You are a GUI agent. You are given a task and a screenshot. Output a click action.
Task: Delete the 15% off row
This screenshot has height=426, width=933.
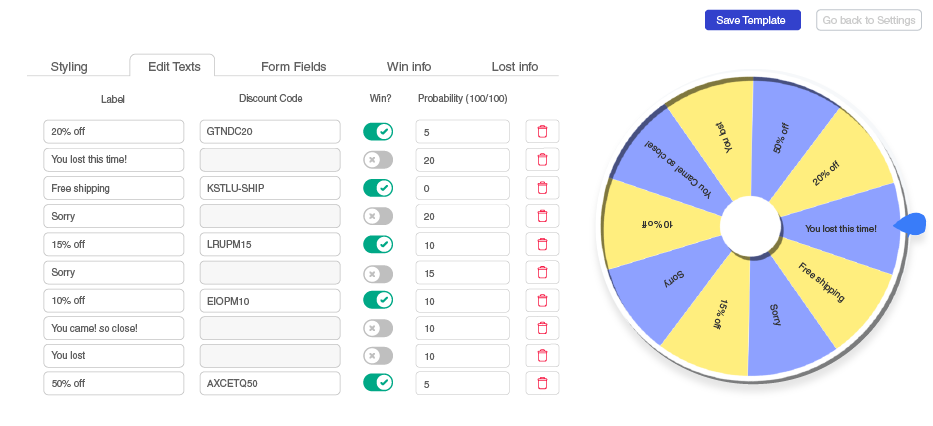tap(542, 244)
